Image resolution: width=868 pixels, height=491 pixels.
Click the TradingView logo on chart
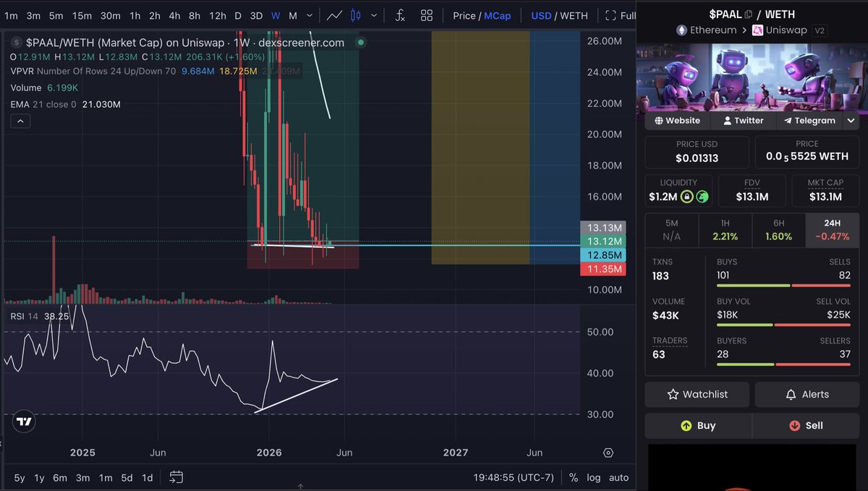[x=24, y=422]
